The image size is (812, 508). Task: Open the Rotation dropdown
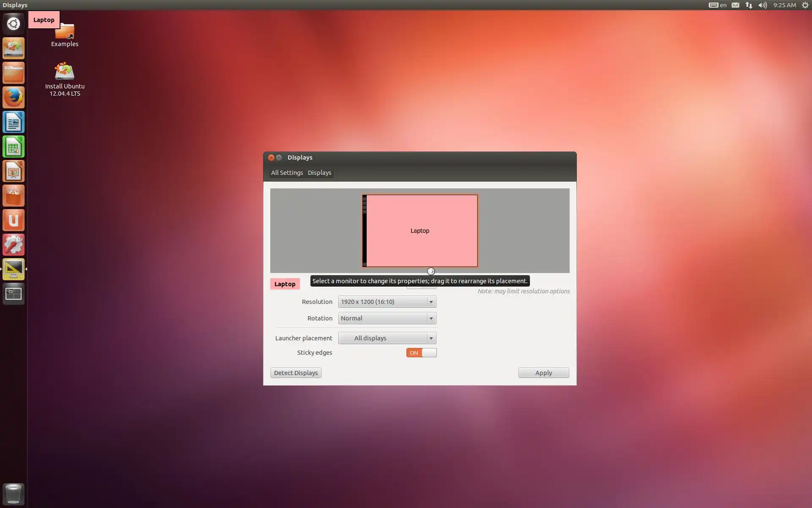point(387,318)
